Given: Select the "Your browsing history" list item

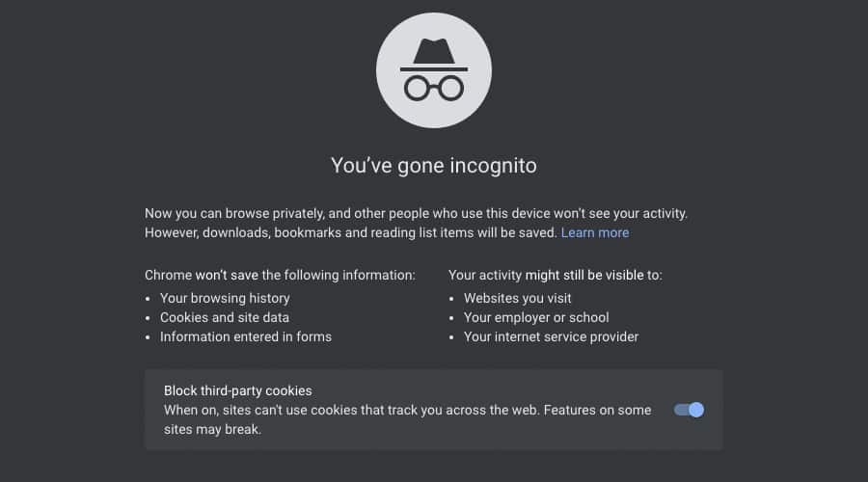Looking at the screenshot, I should click(225, 298).
